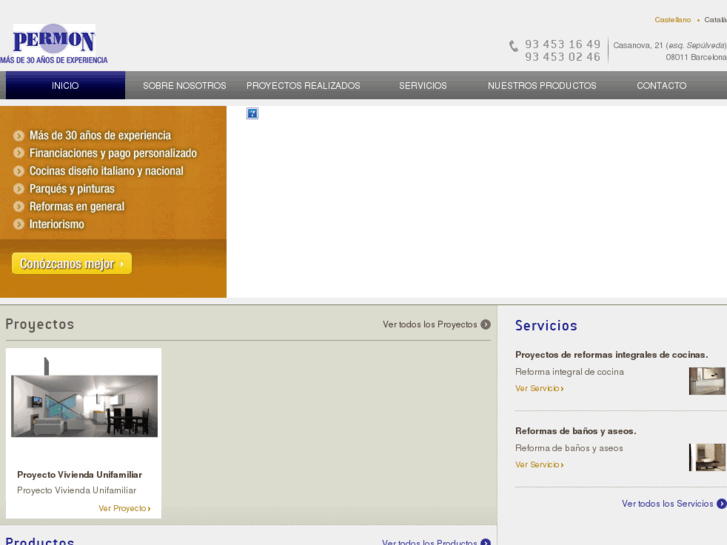Click Ver todos los Servicios link
The image size is (727, 545).
(x=667, y=503)
